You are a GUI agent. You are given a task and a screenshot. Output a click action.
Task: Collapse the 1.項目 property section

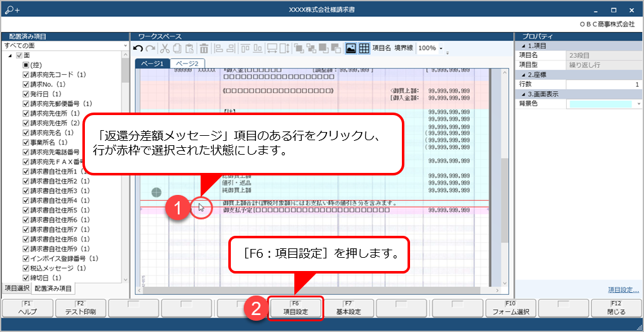523,46
